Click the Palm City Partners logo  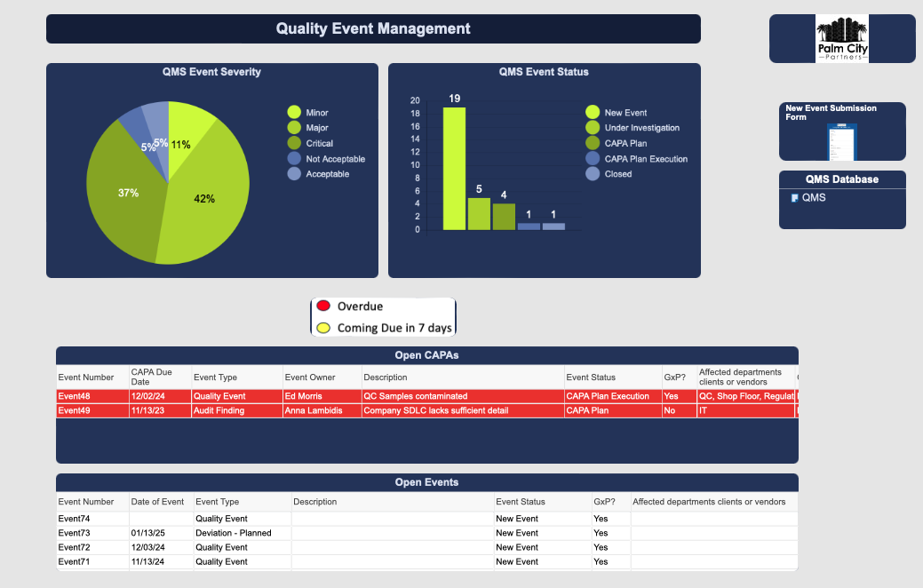(842, 40)
